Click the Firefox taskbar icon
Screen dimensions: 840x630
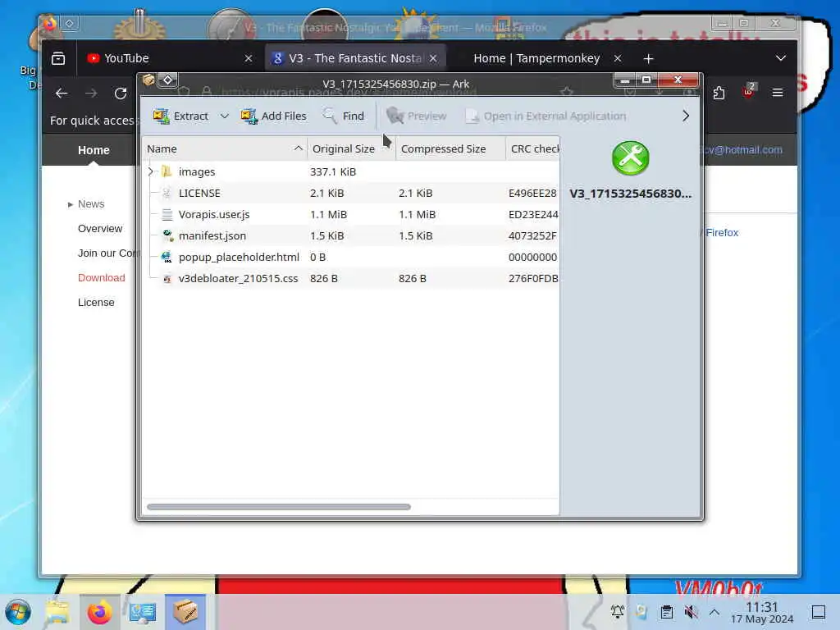click(x=99, y=612)
